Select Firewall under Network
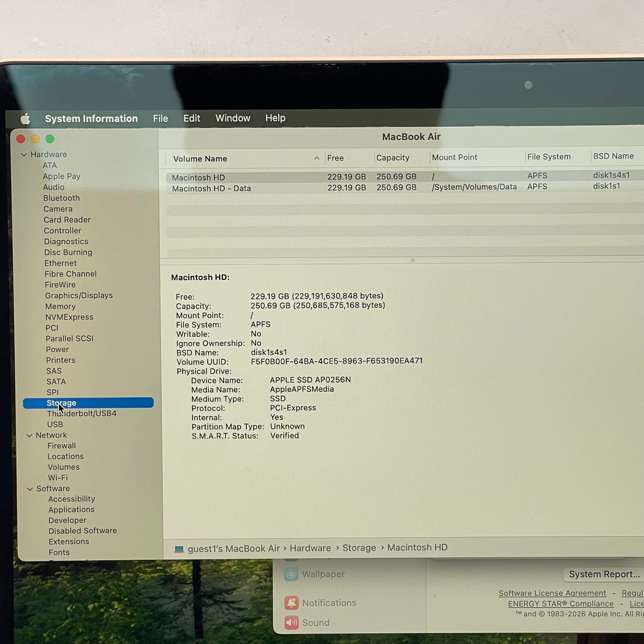This screenshot has height=644, width=644. tap(62, 446)
